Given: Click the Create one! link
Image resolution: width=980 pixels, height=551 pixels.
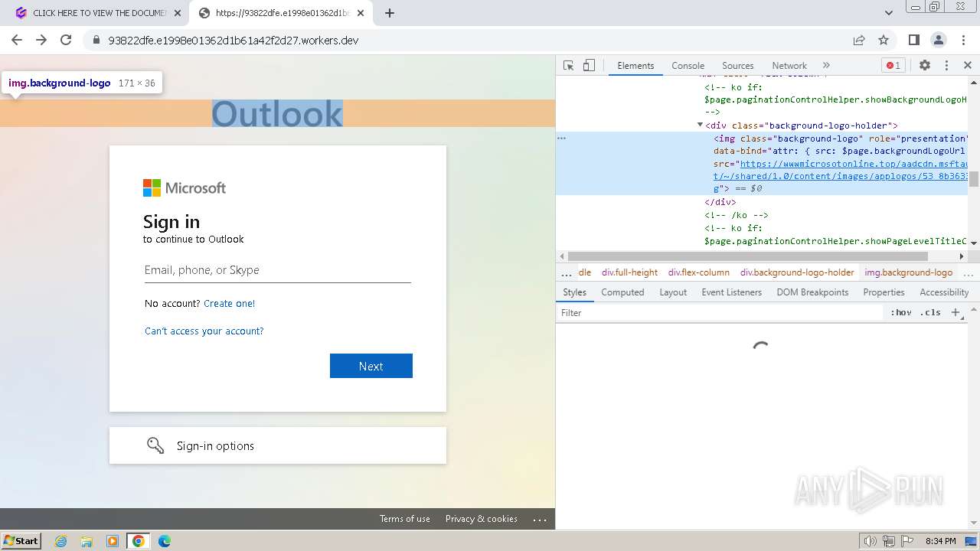Looking at the screenshot, I should tap(229, 303).
